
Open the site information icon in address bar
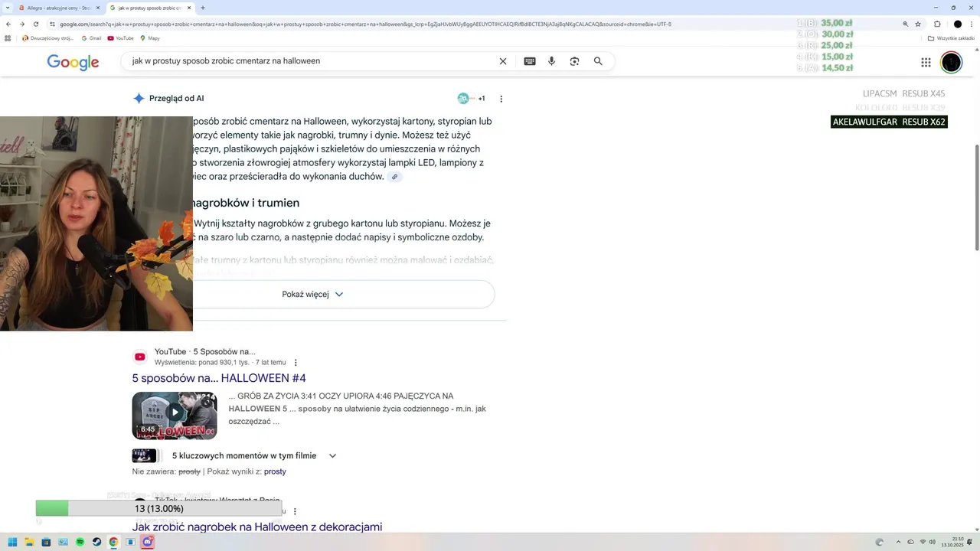coord(52,24)
